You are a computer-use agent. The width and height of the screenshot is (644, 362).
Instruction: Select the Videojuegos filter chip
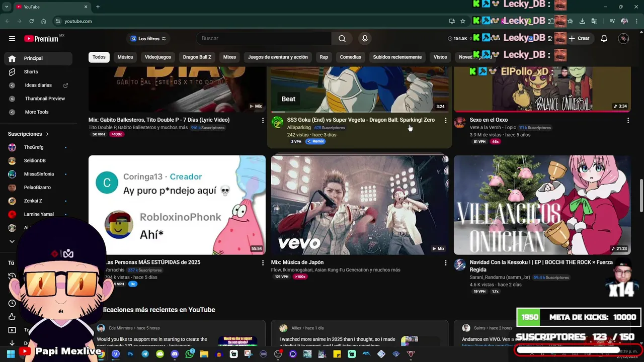(x=158, y=57)
